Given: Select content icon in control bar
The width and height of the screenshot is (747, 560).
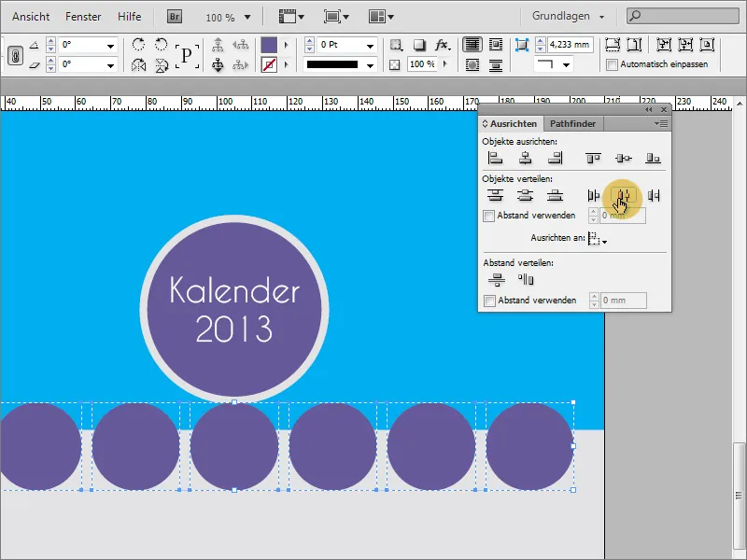Looking at the screenshot, I should click(x=218, y=64).
